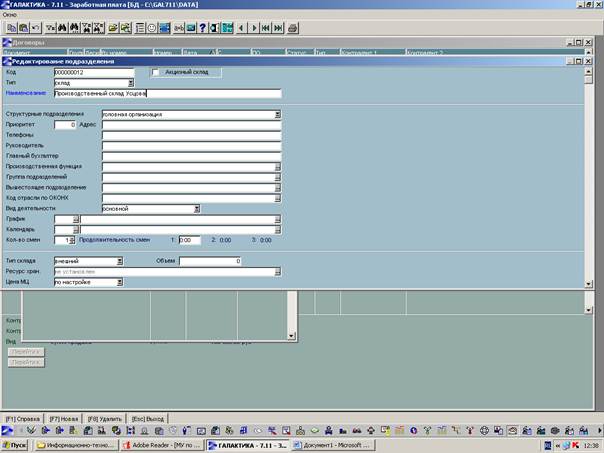This screenshot has height=453, width=604.
Task: Go to next record with right arrow
Action: point(253,28)
